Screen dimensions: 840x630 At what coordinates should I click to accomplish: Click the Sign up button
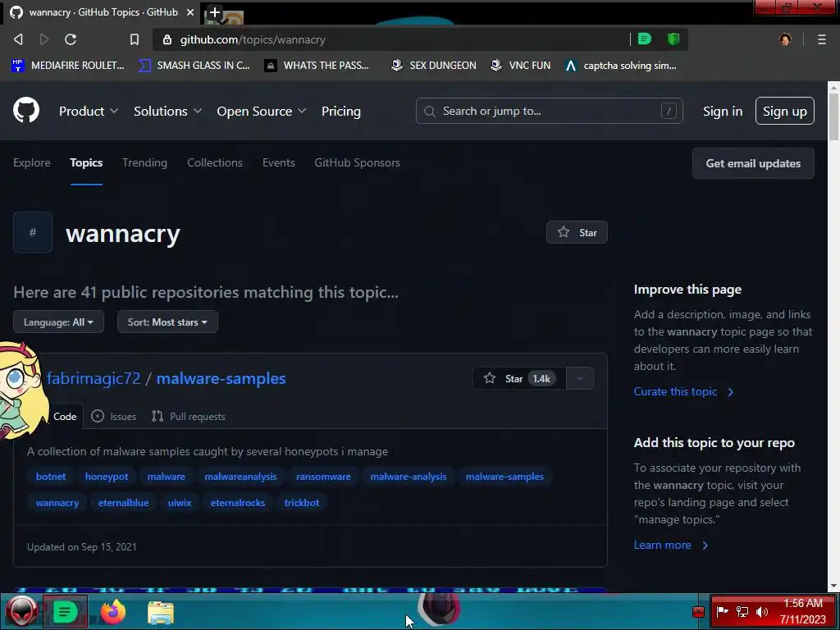pos(784,111)
